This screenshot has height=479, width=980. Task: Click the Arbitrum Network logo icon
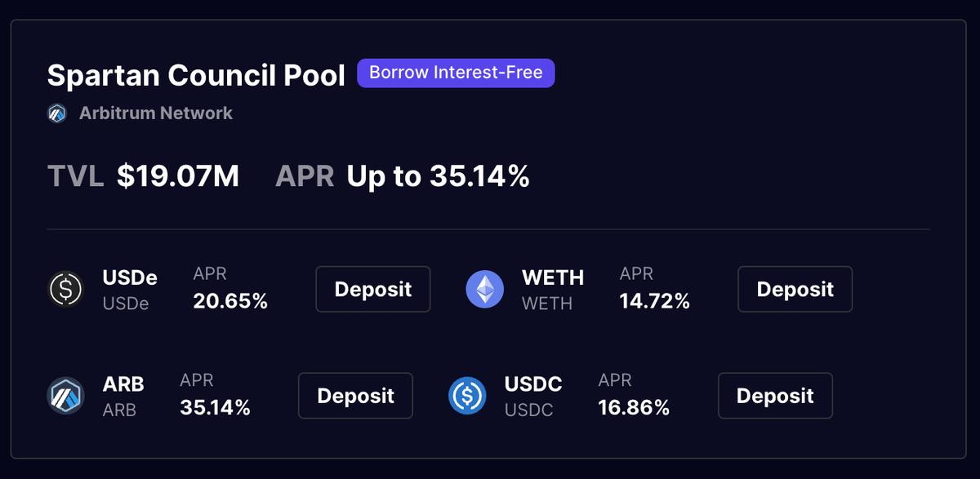(57, 113)
